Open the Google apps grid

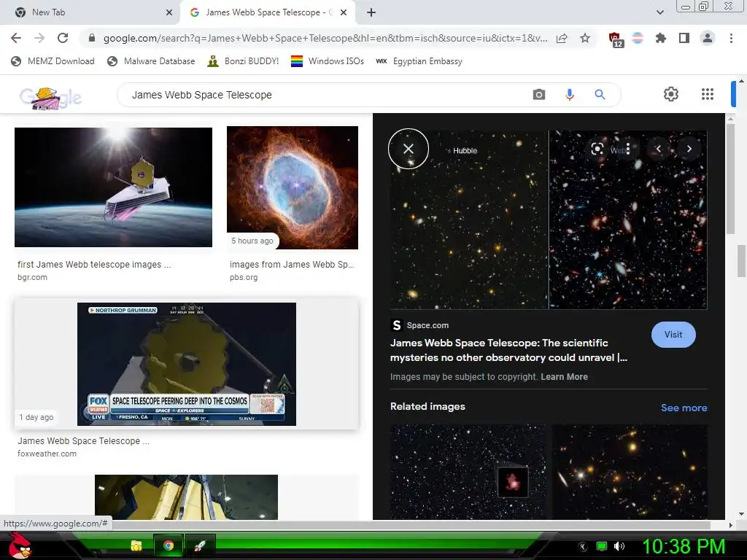pyautogui.click(x=708, y=94)
